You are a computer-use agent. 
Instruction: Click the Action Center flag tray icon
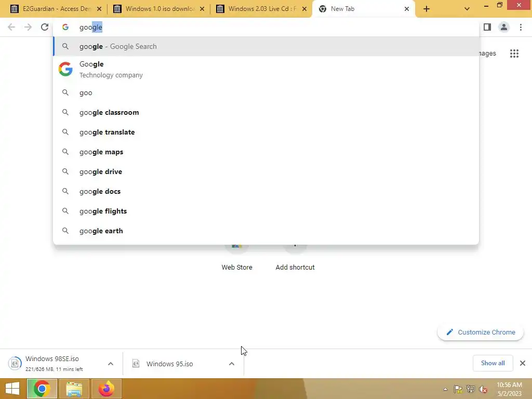pyautogui.click(x=458, y=389)
